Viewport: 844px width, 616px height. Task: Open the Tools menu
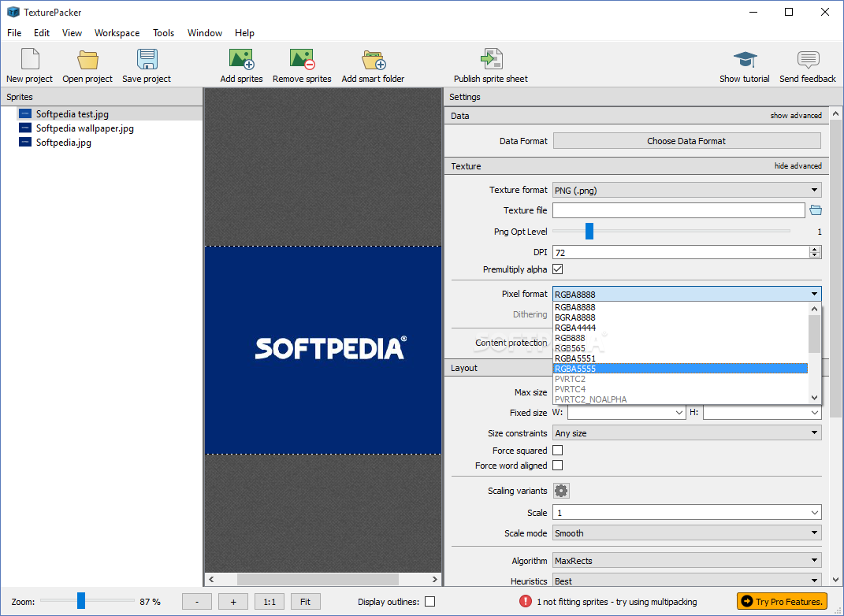coord(163,33)
